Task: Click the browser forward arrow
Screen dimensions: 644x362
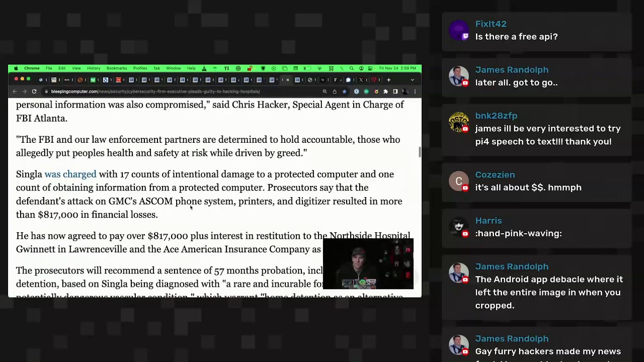Action: [x=24, y=92]
